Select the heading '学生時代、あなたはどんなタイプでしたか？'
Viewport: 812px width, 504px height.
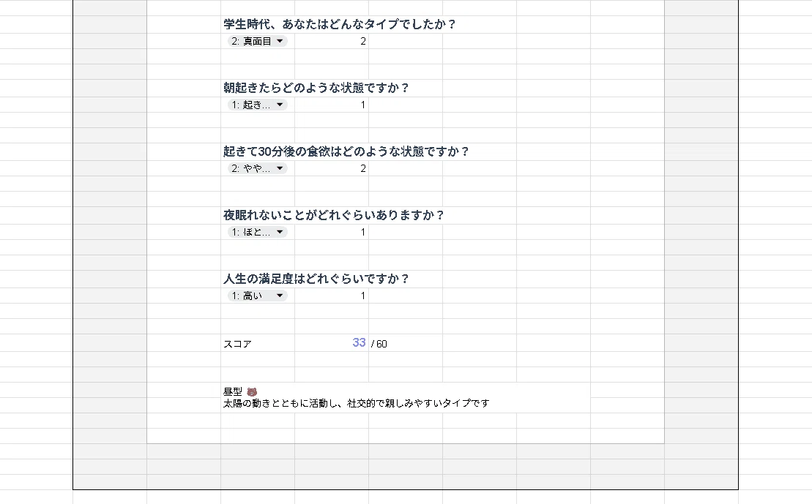(340, 24)
